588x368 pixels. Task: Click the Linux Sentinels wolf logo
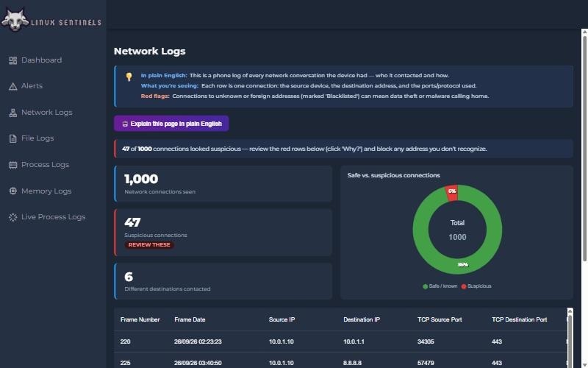coord(15,20)
